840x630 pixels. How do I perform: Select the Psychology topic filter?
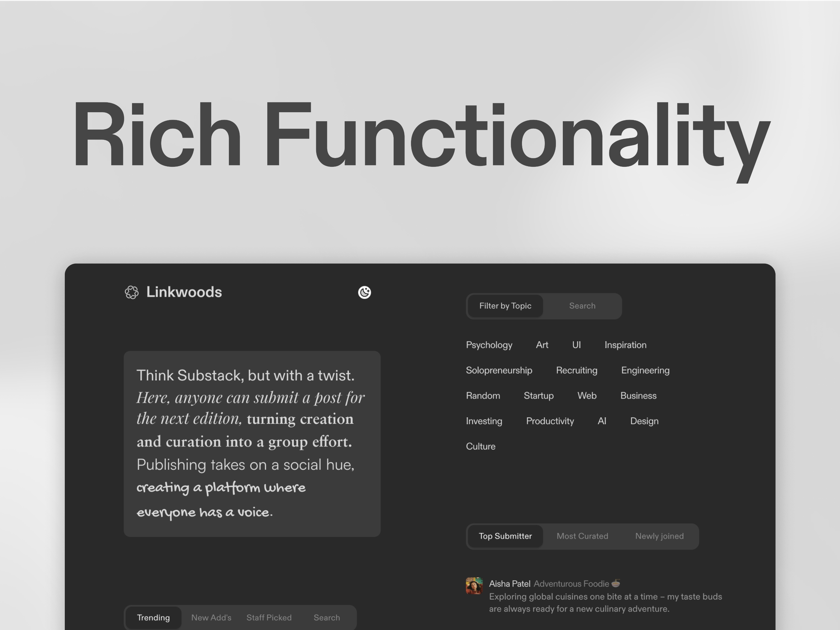tap(488, 344)
